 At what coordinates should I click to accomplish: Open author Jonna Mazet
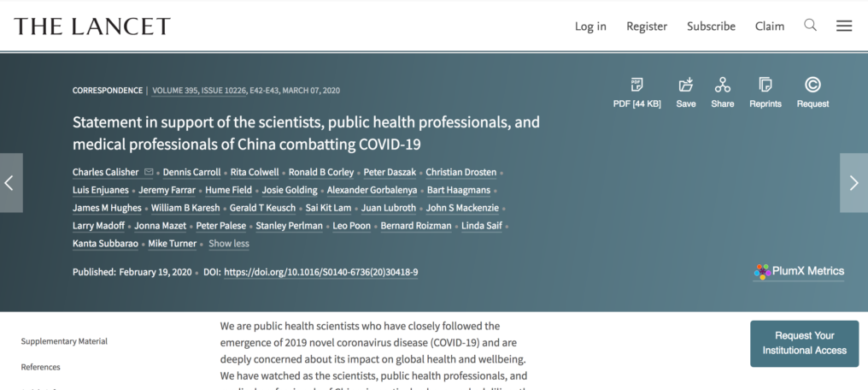(x=160, y=226)
